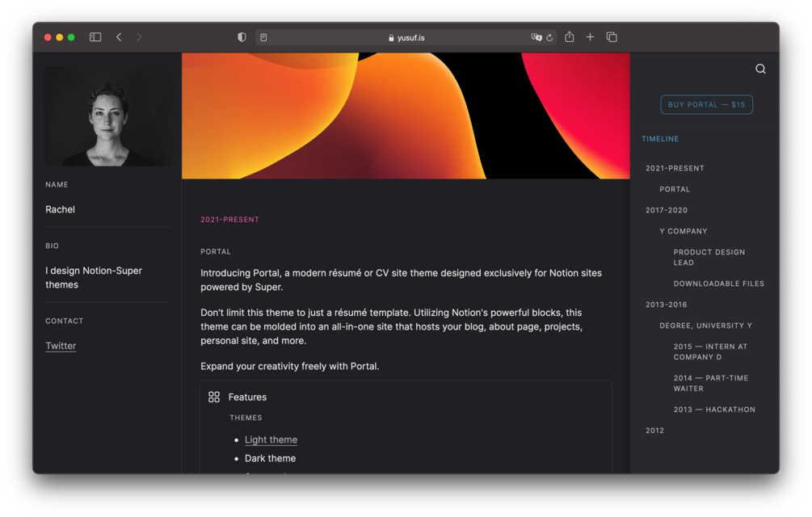Image resolution: width=812 pixels, height=517 pixels.
Task: Jump to 2021-PRESENT in timeline
Action: pos(675,168)
